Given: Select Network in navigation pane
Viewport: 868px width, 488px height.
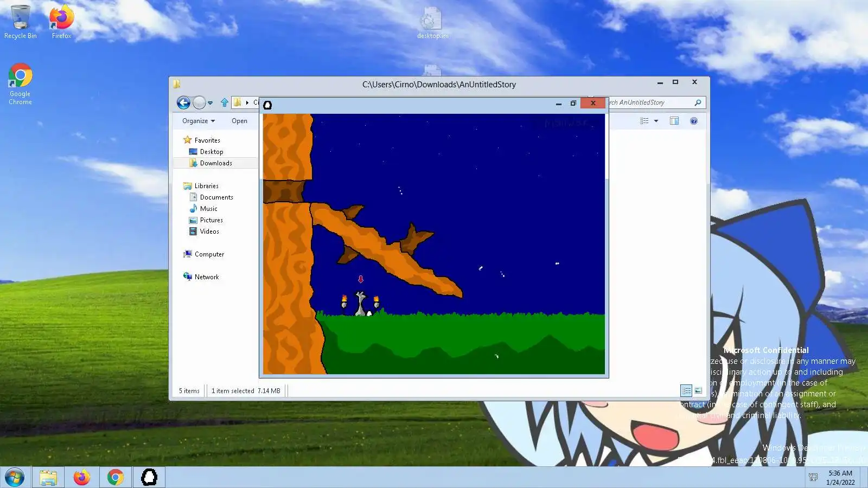Looking at the screenshot, I should point(201,277).
